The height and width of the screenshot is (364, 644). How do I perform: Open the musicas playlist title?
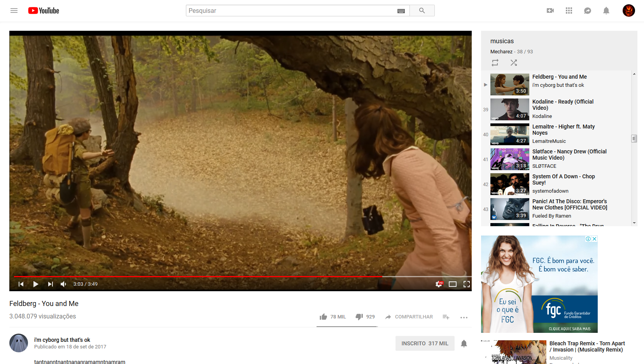(x=502, y=41)
